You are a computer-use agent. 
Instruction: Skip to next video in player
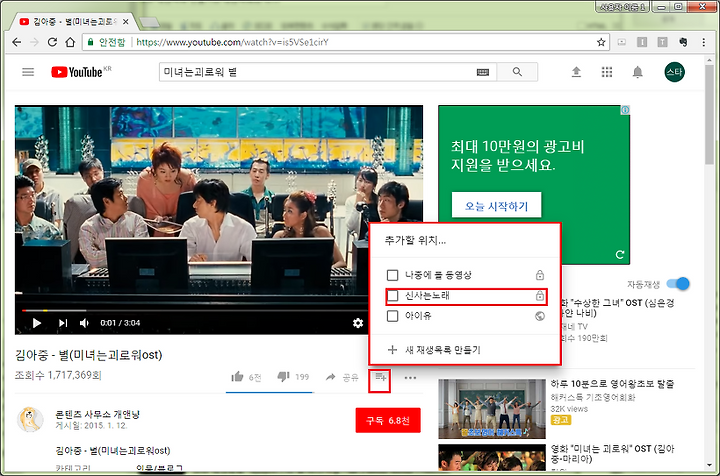click(63, 323)
